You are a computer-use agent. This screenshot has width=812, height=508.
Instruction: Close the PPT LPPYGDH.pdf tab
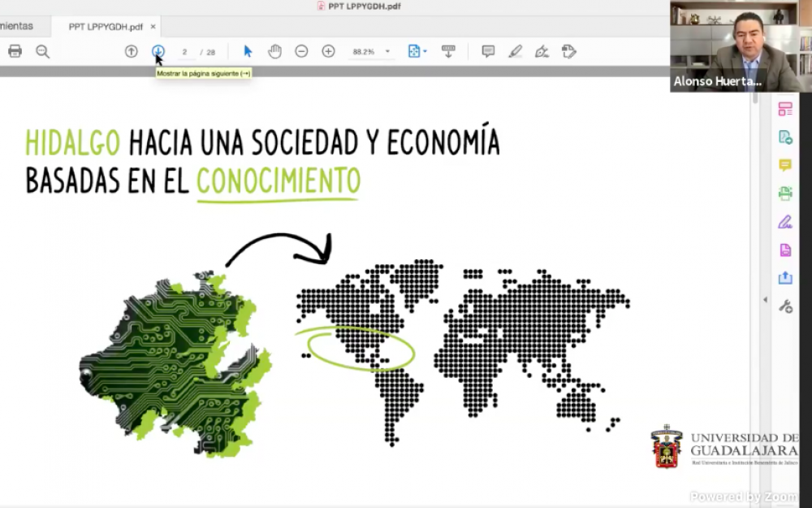pyautogui.click(x=153, y=27)
